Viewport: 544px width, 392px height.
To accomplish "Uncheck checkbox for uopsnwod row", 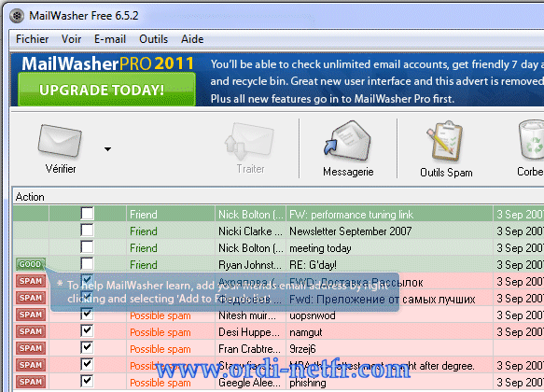I will (x=87, y=314).
